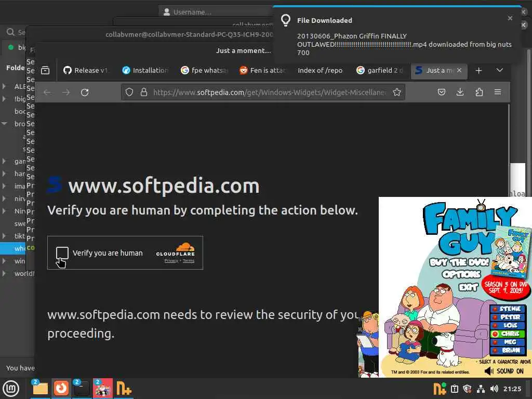The height and width of the screenshot is (399, 532).
Task: Open Firefox downloads panel
Action: point(460,92)
